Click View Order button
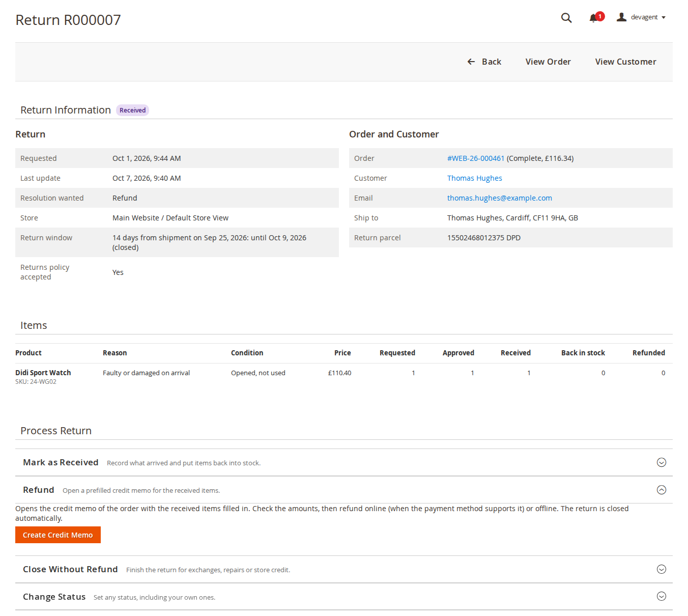The width and height of the screenshot is (688, 616). click(x=548, y=62)
